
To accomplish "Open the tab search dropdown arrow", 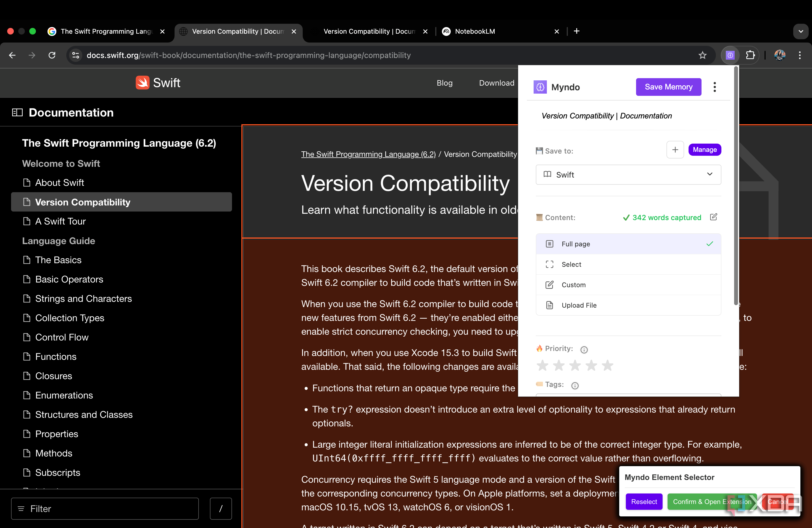I will 801,31.
